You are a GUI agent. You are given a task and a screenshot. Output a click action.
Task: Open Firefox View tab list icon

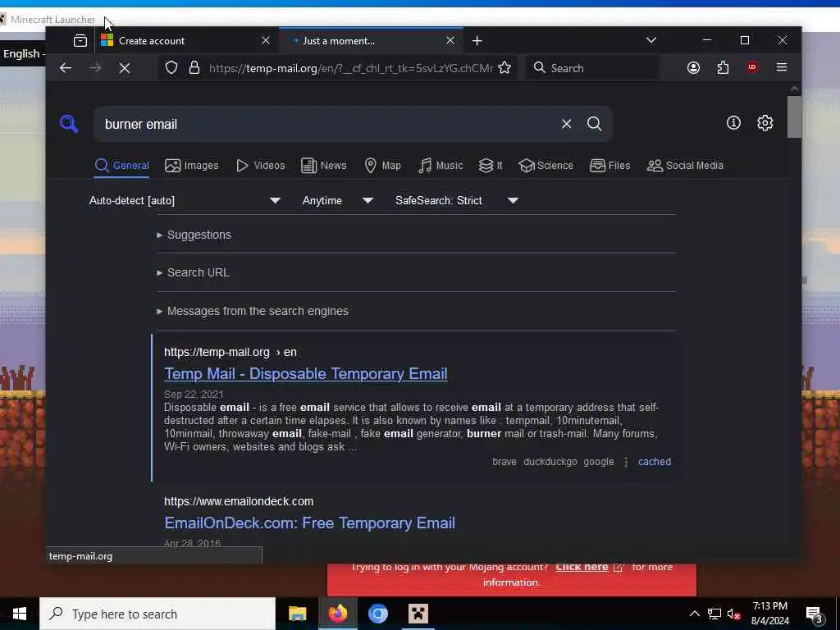coord(80,41)
